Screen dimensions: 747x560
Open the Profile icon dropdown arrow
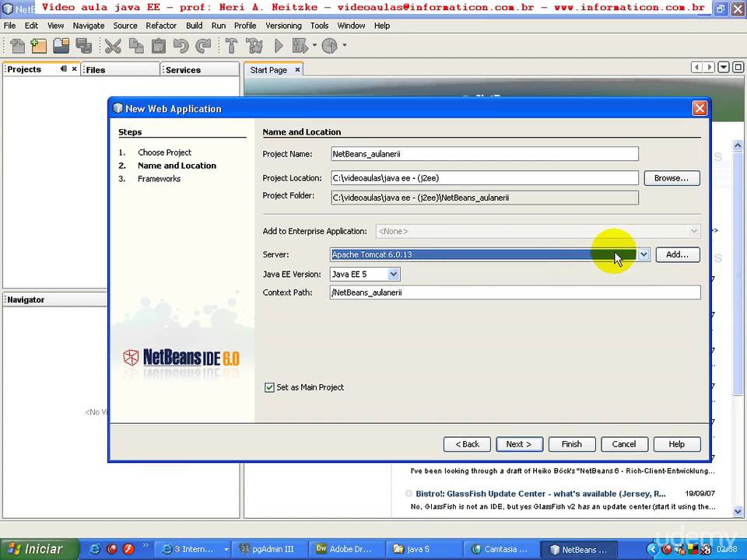pos(345,46)
